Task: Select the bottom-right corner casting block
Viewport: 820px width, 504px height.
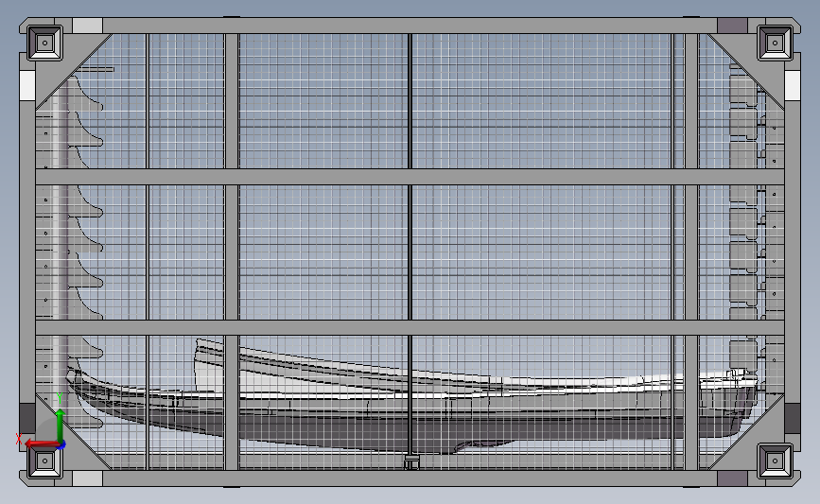Action: [x=775, y=461]
